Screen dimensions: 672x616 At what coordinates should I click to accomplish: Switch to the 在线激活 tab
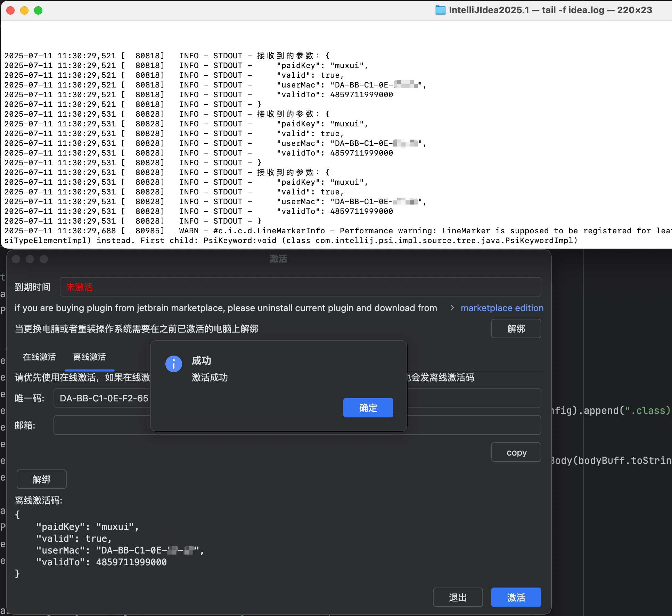click(x=39, y=357)
